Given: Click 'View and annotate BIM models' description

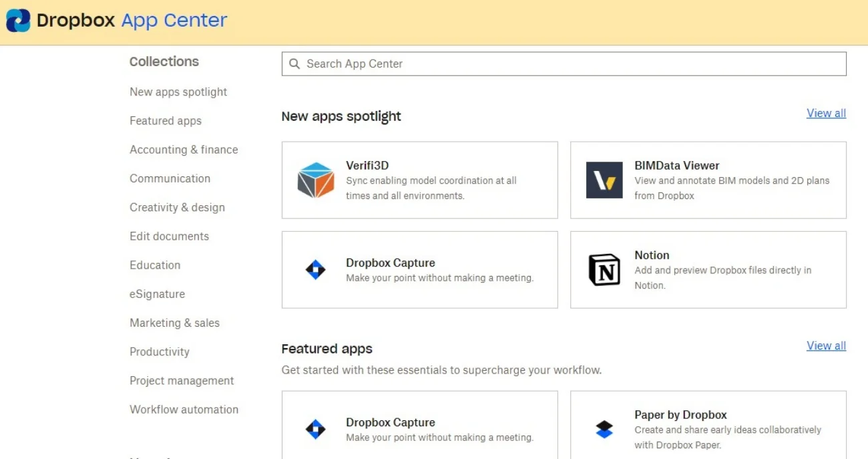Looking at the screenshot, I should coord(732,188).
